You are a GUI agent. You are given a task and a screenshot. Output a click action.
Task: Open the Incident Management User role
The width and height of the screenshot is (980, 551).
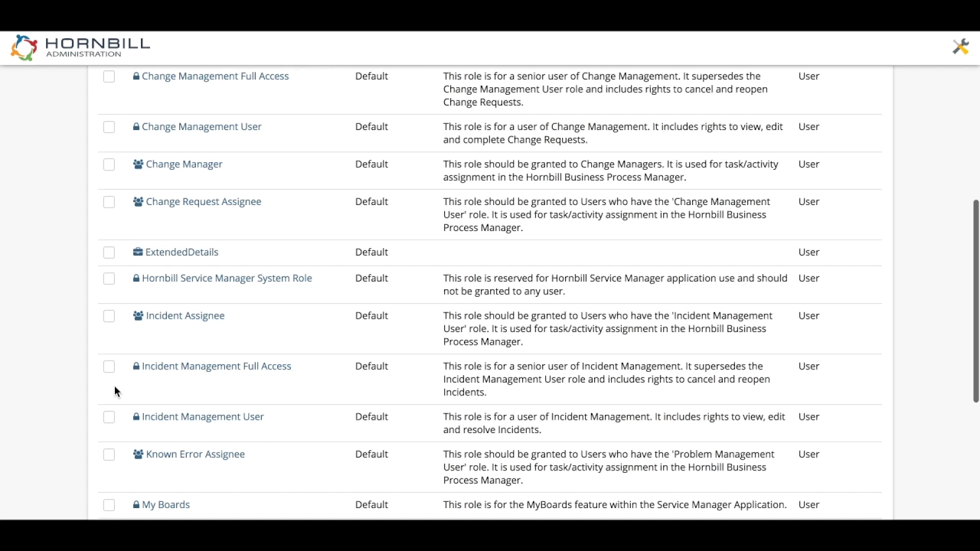(203, 417)
